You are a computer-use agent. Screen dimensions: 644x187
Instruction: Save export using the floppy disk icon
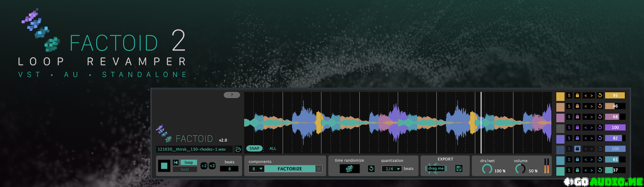click(459, 168)
